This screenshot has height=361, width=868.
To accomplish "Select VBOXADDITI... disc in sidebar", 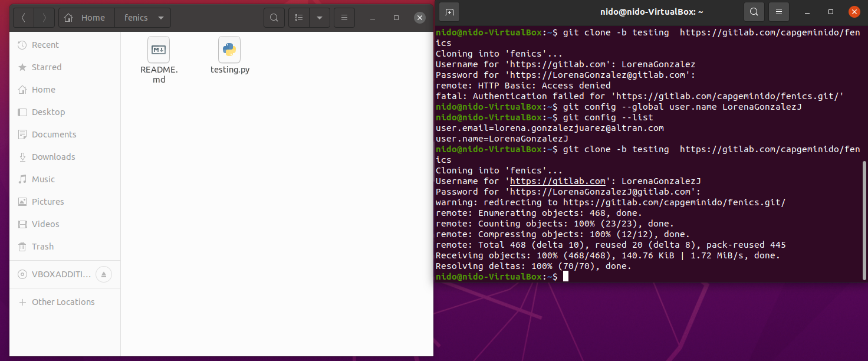I will (65, 274).
